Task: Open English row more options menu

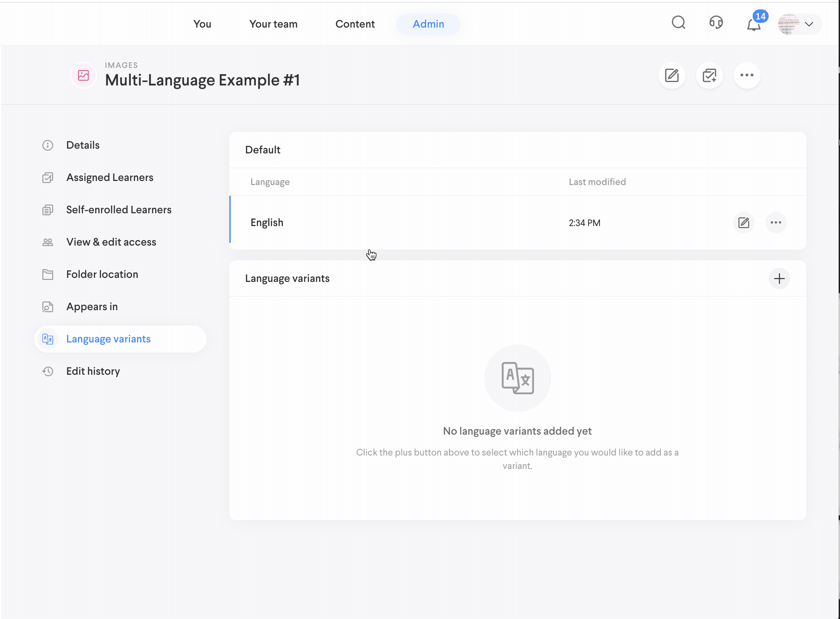Action: point(775,223)
